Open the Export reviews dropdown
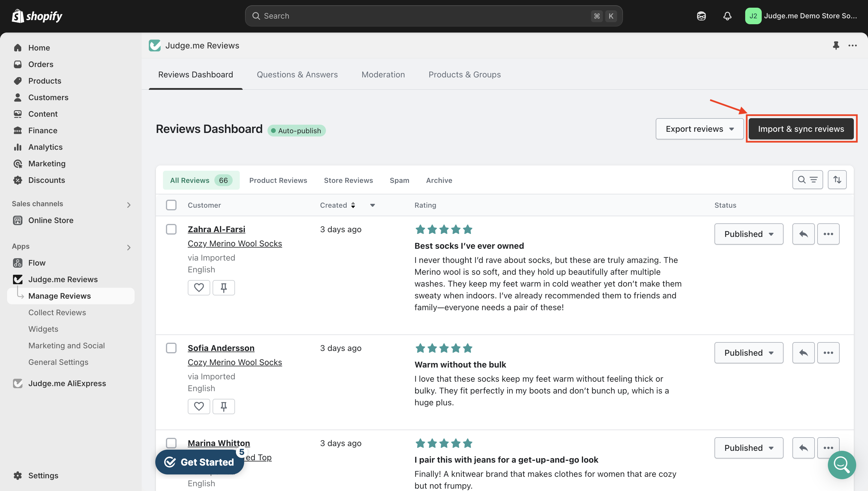 [x=699, y=129]
